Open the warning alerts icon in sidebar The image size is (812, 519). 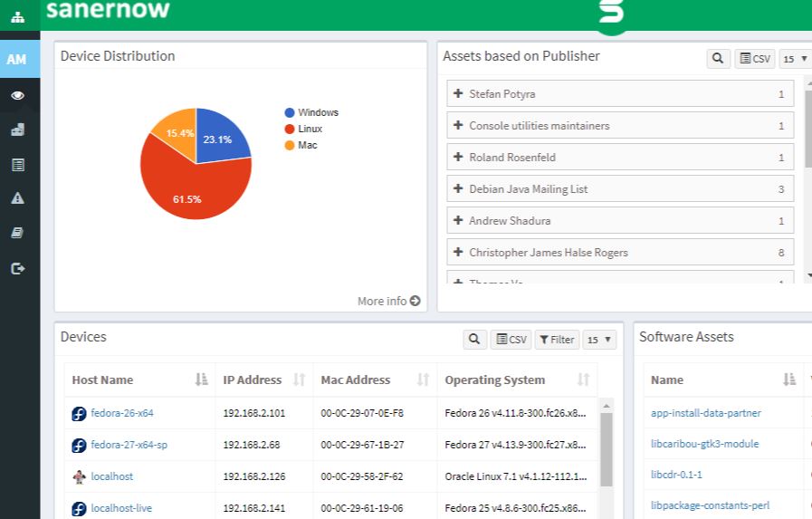pos(17,198)
